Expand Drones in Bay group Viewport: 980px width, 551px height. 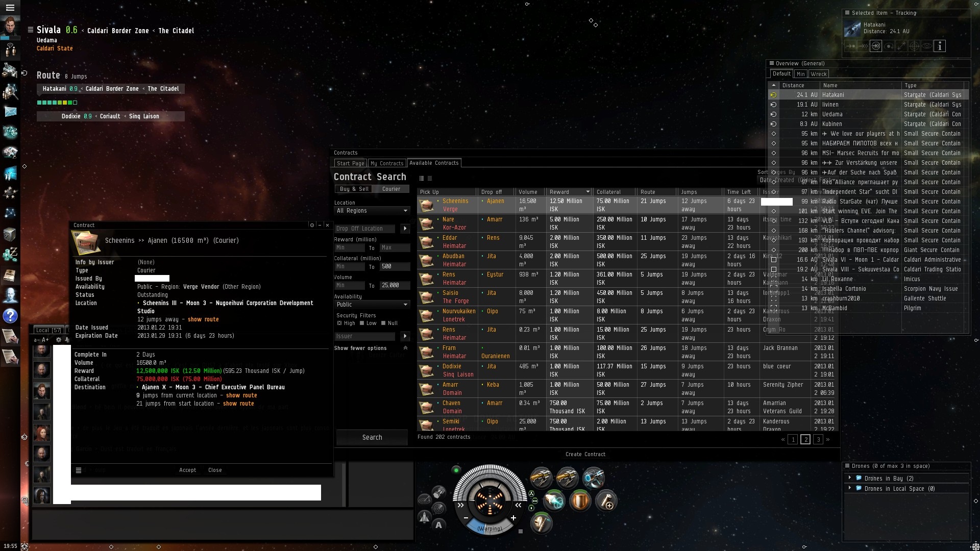850,478
